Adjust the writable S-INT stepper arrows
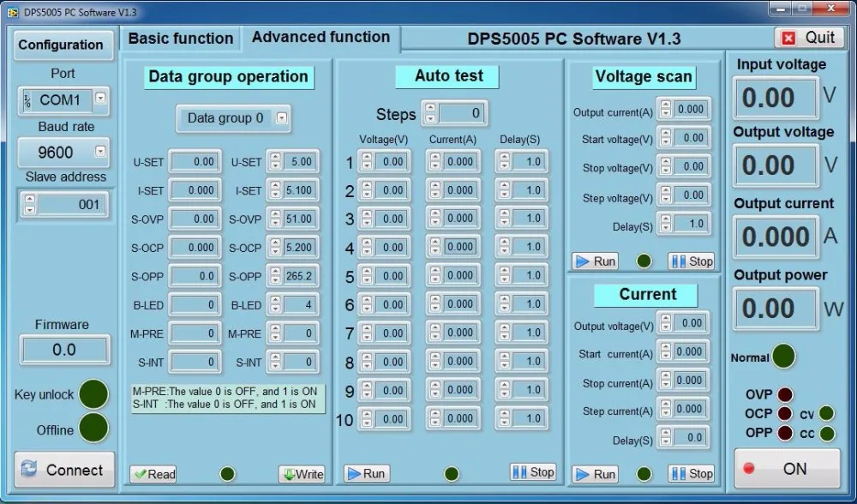Image resolution: width=857 pixels, height=504 pixels. pos(275,362)
